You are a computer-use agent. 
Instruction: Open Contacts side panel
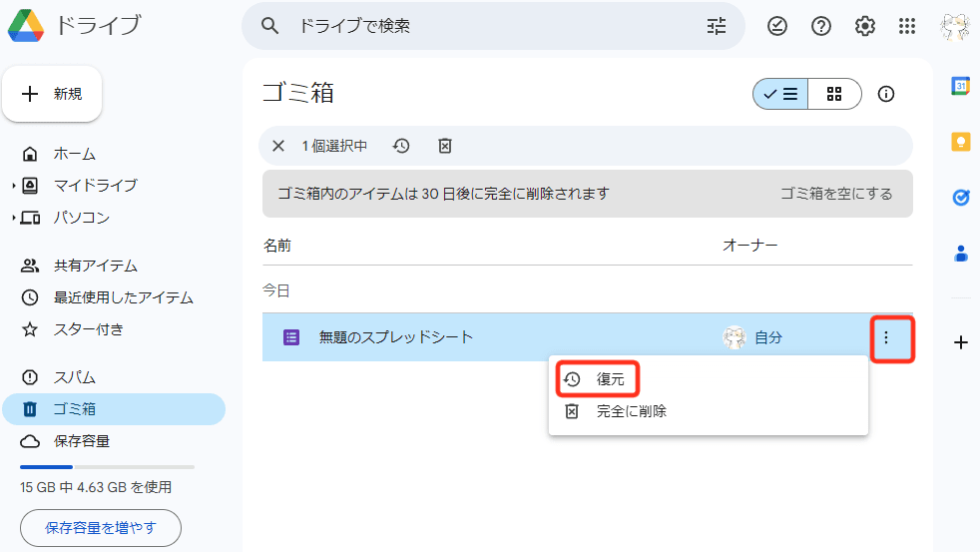[x=961, y=254]
